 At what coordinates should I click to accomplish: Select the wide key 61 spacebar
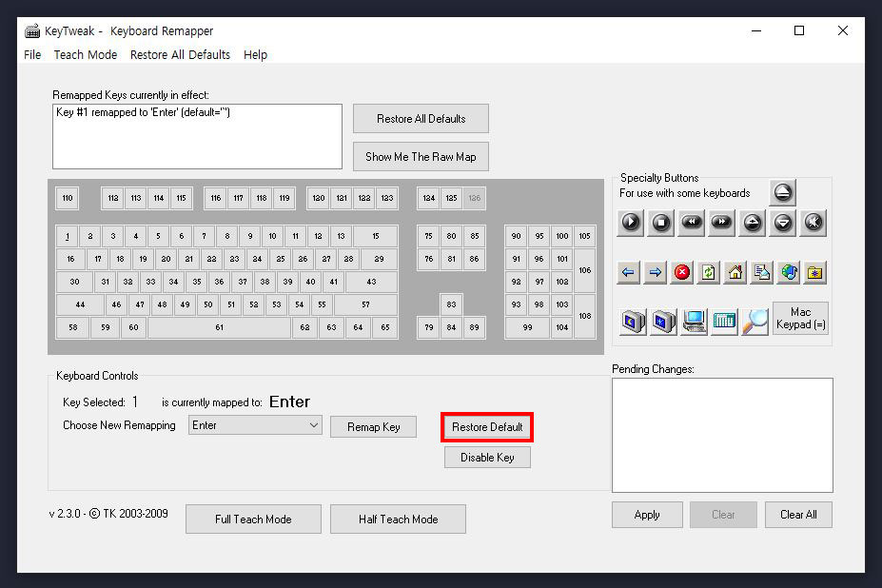coord(220,327)
